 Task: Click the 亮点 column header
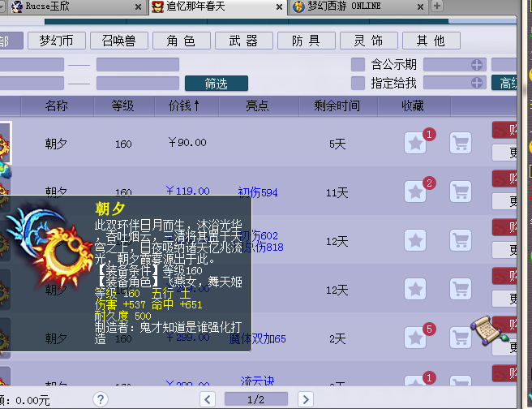tap(258, 106)
